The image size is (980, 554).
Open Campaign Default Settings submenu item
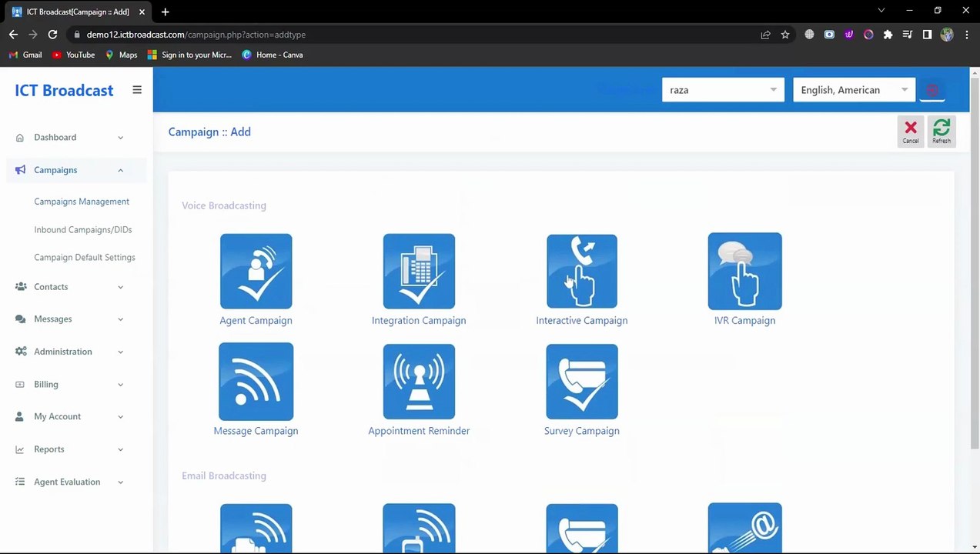click(x=85, y=258)
